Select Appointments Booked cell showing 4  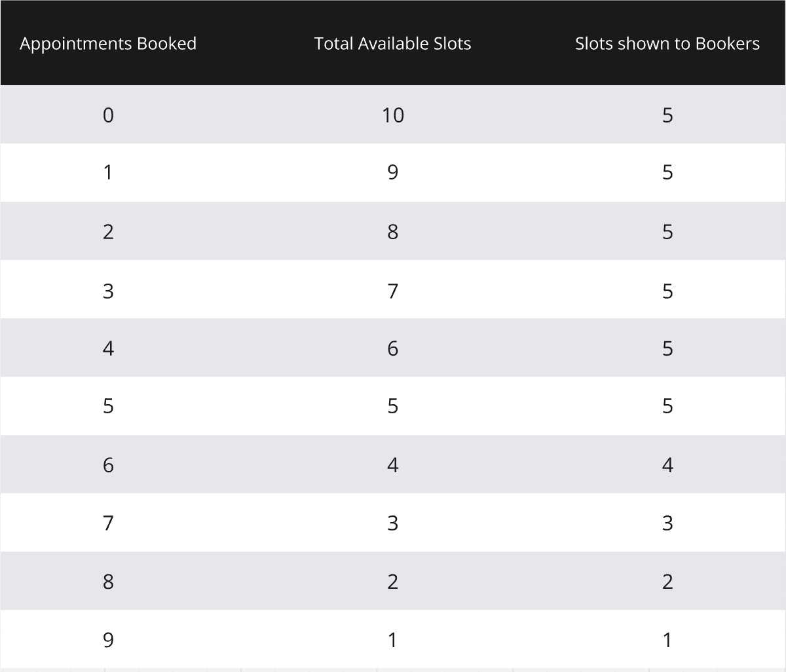[x=108, y=348]
